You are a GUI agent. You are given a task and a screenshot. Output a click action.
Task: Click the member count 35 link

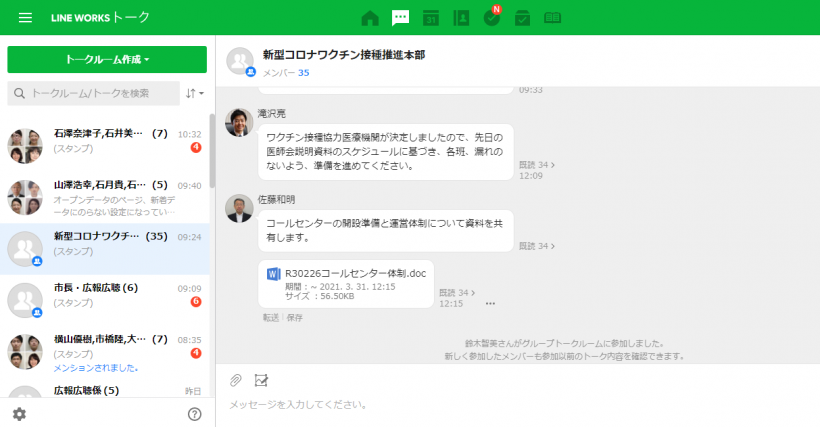(303, 73)
